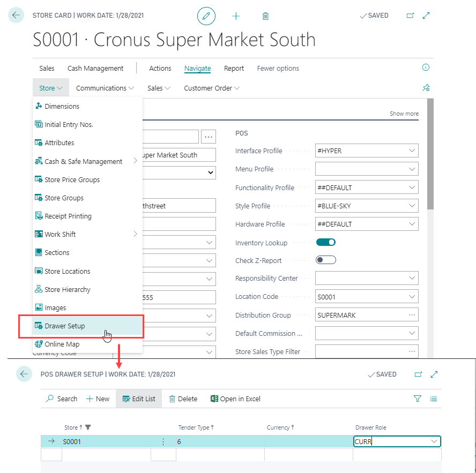Open the Menu Profile dropdown
476x473 pixels.
click(412, 169)
